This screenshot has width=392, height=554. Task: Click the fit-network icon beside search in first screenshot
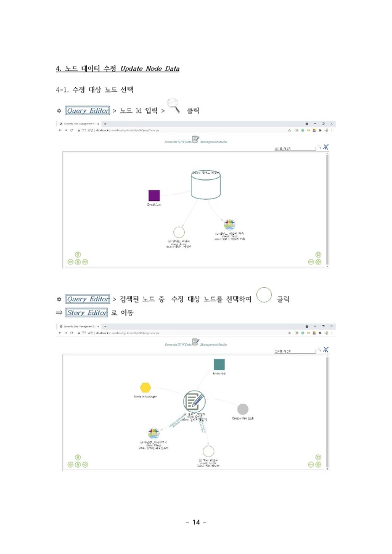click(x=326, y=147)
